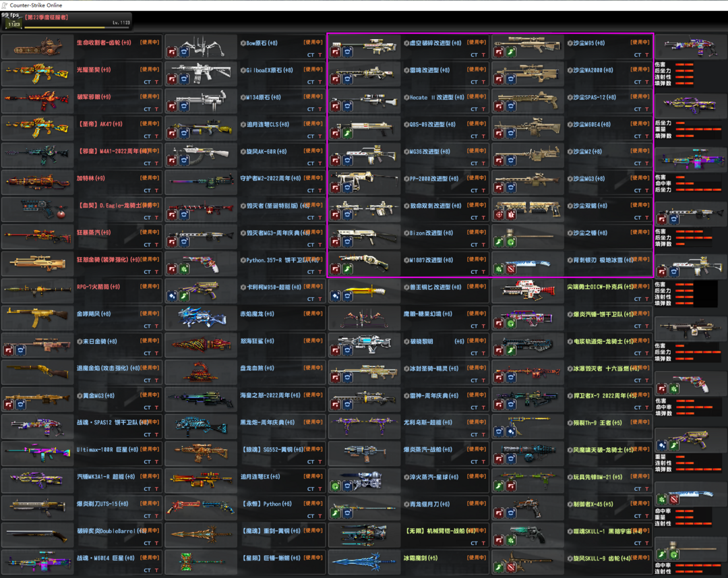Image resolution: width=728 pixels, height=578 pixels.
Task: Click the red gun icon on M134原石 thumbnail
Action: (173, 106)
